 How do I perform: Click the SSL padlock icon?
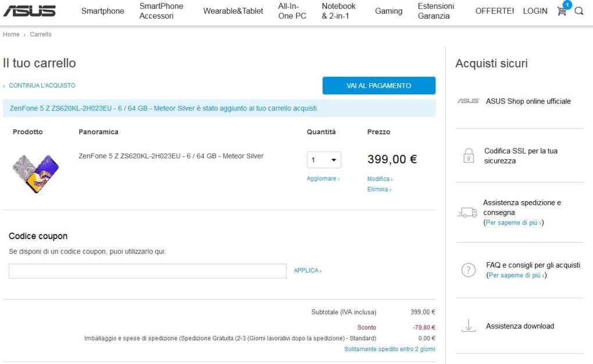[469, 155]
